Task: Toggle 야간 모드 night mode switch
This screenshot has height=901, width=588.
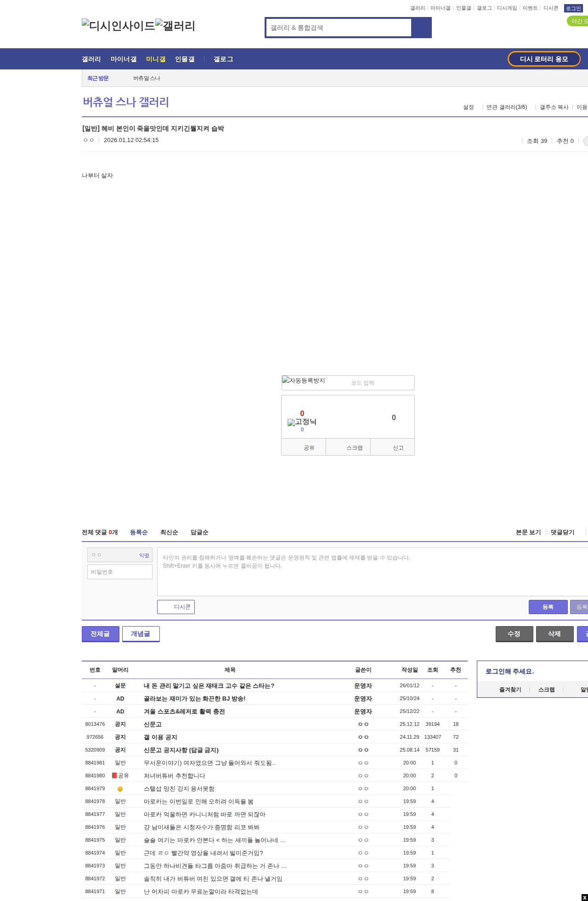Action: click(x=578, y=21)
